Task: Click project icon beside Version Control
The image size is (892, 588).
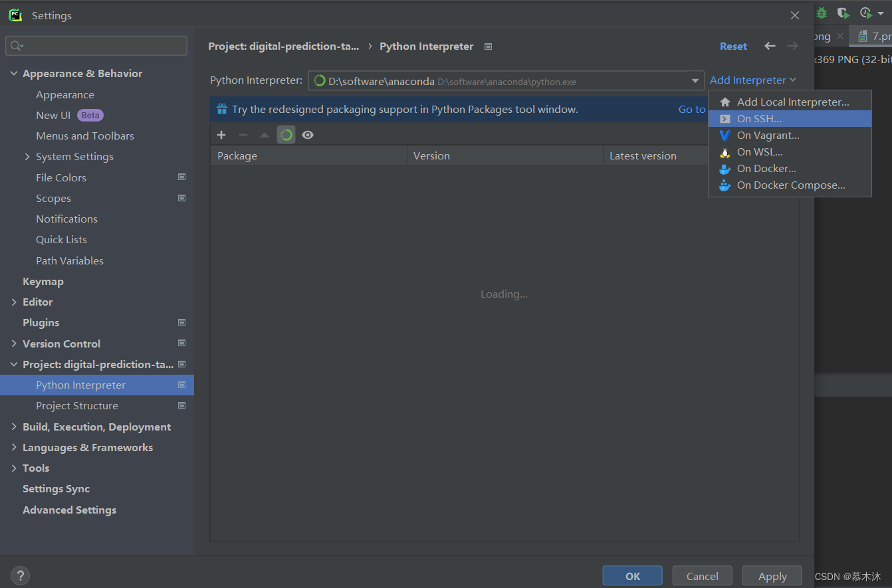Action: pyautogui.click(x=182, y=343)
